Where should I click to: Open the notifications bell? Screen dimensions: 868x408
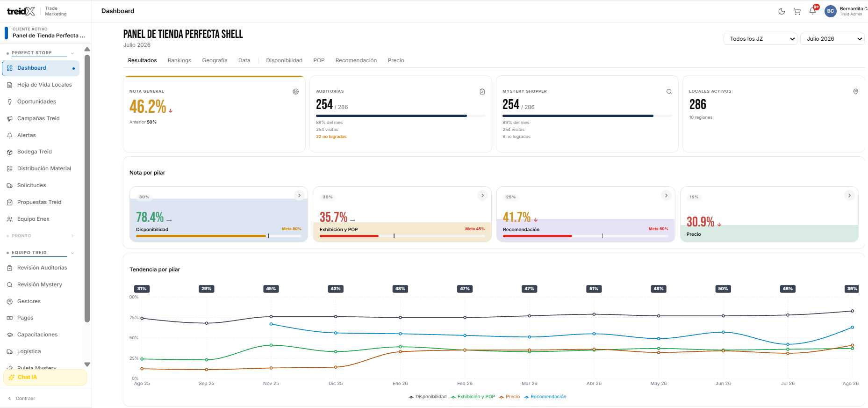pyautogui.click(x=812, y=11)
